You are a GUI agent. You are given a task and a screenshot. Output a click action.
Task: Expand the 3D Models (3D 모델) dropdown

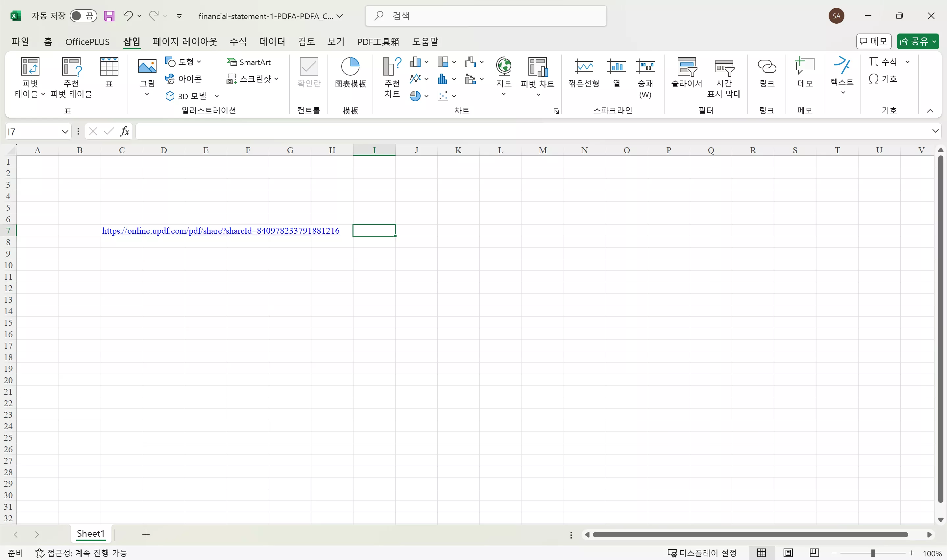217,96
